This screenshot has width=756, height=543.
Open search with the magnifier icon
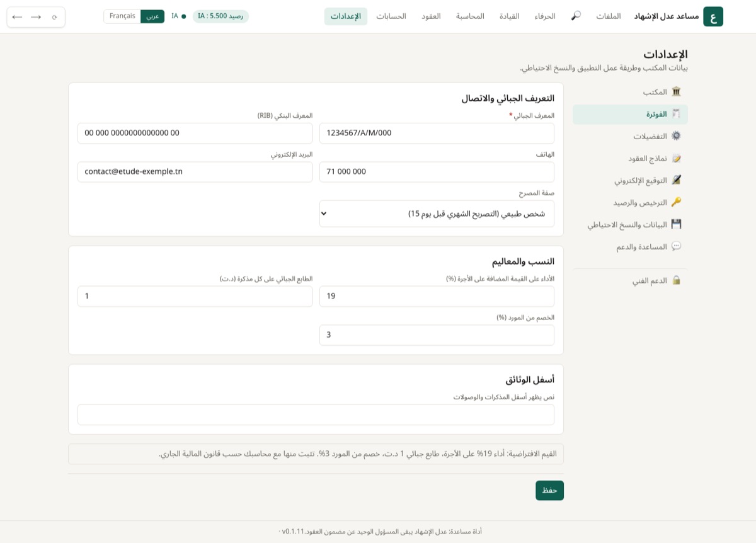click(x=576, y=16)
